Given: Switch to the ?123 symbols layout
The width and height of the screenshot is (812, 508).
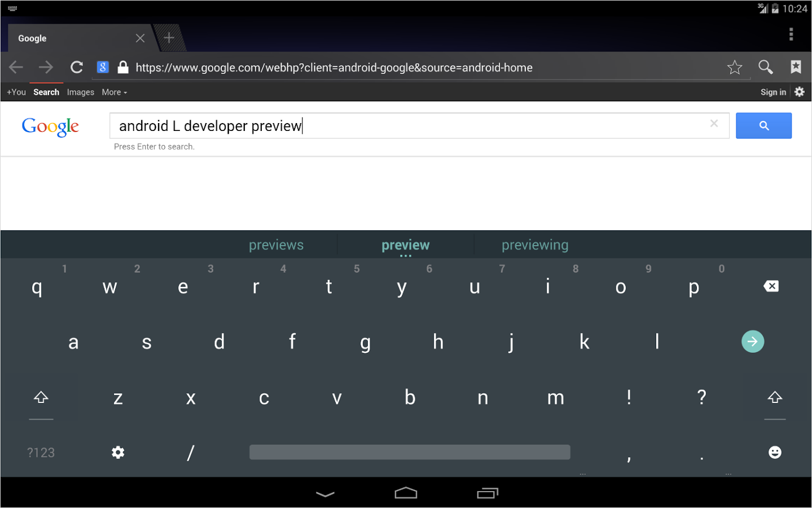Looking at the screenshot, I should (41, 452).
